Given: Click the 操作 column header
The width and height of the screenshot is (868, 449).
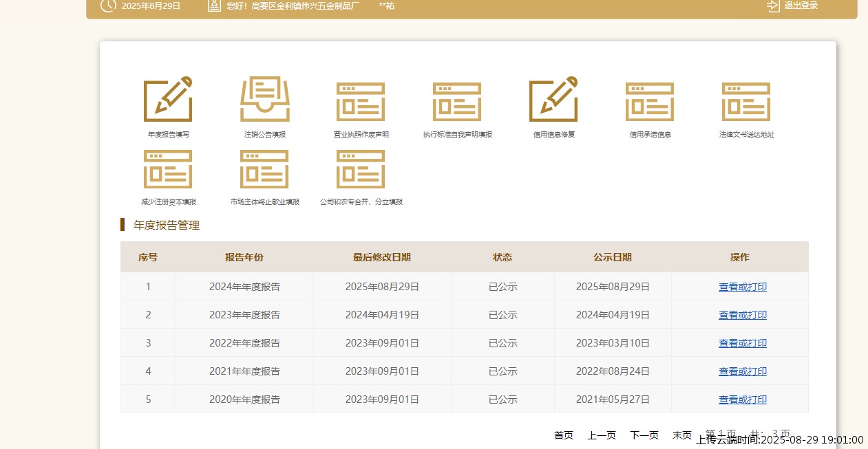Looking at the screenshot, I should [740, 257].
